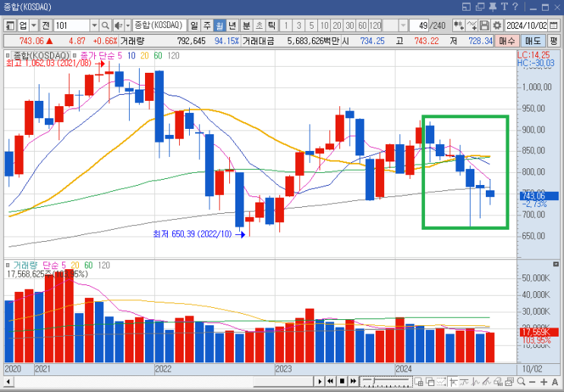Toggle the 종가 단순 moving average legend box
Screen dimensions: 564x392
click(74, 55)
